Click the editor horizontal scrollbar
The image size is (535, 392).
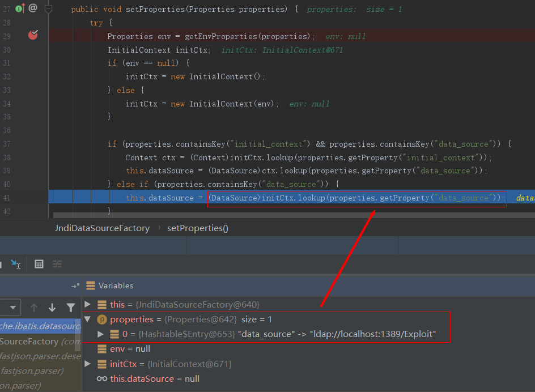pyautogui.click(x=294, y=215)
